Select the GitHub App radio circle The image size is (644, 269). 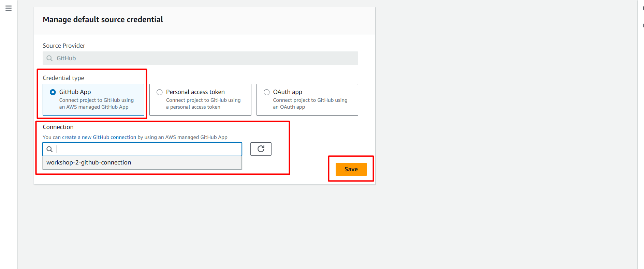(x=53, y=92)
